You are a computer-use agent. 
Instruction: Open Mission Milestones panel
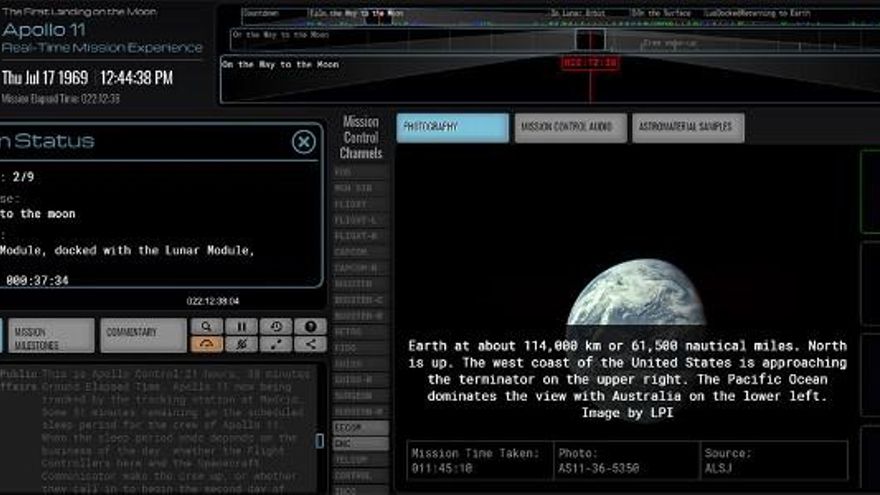click(51, 336)
